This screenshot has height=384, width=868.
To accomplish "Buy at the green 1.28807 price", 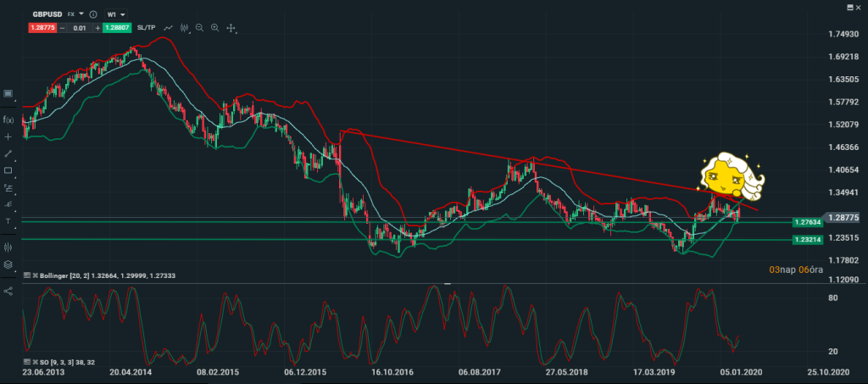I will 118,28.
